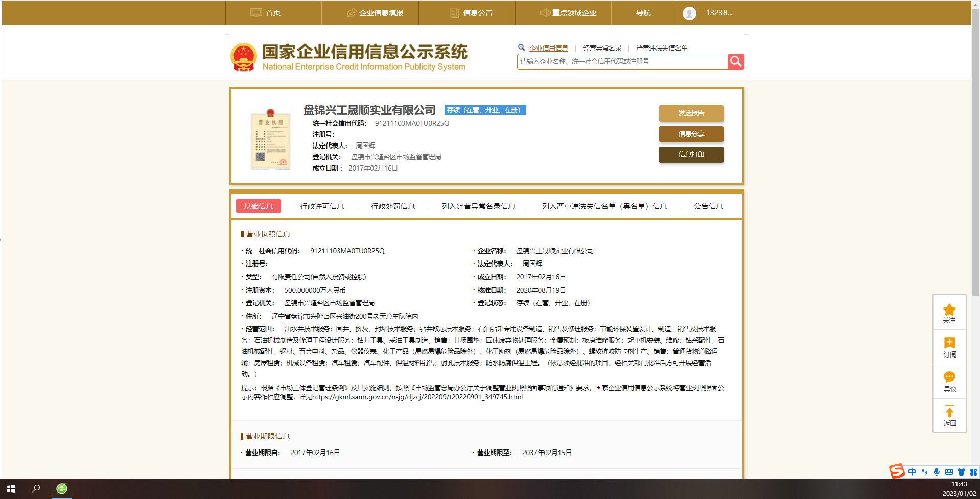Screen dimensions: 980x499
Task: Click the Sogou voice input microphone
Action: [937, 472]
